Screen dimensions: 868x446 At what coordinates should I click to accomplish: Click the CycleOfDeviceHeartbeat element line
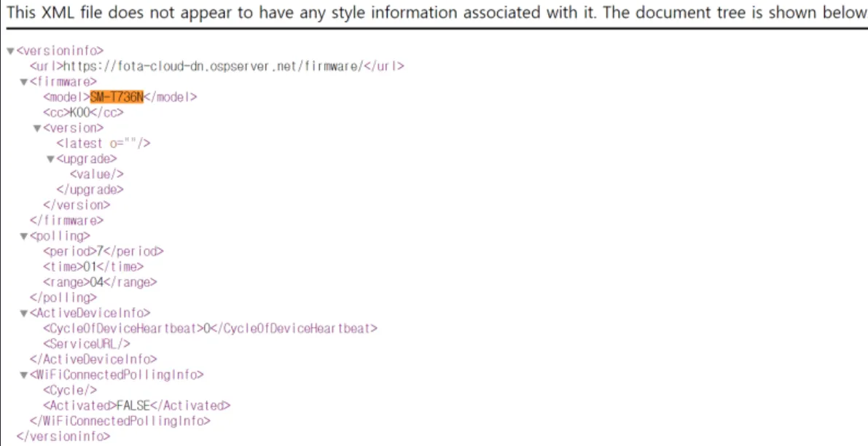pos(210,329)
